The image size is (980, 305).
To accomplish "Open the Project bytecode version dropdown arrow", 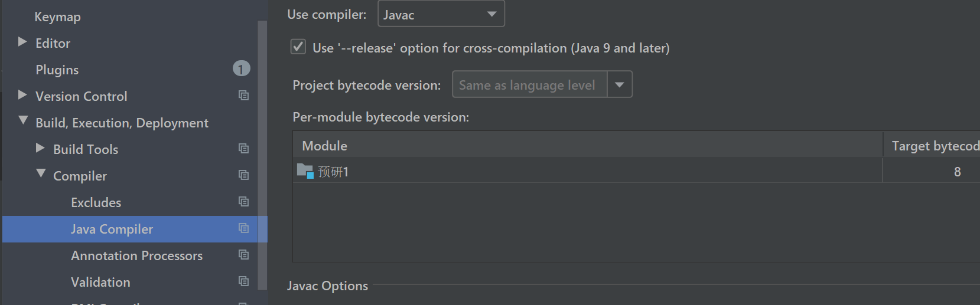I will click(620, 84).
